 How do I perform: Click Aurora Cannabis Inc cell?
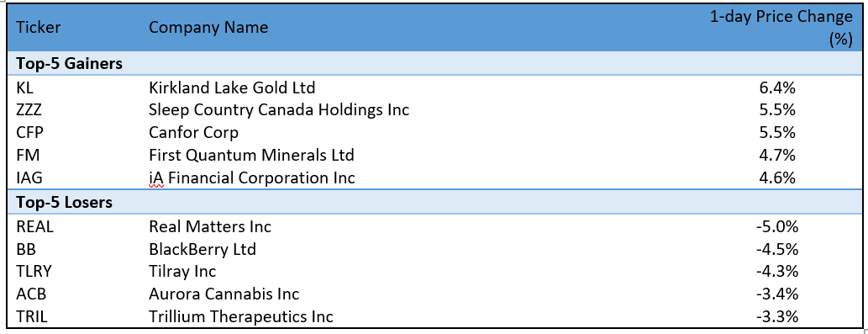pyautogui.click(x=224, y=294)
